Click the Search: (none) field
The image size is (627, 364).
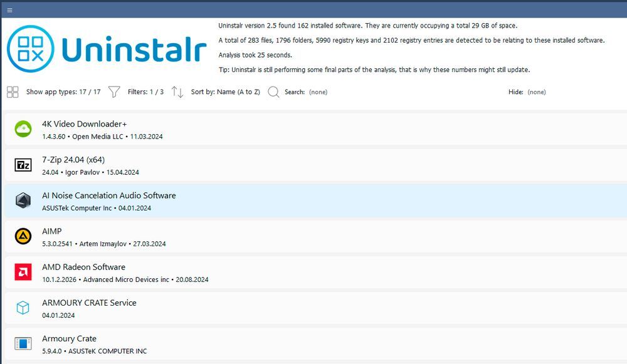pyautogui.click(x=307, y=91)
